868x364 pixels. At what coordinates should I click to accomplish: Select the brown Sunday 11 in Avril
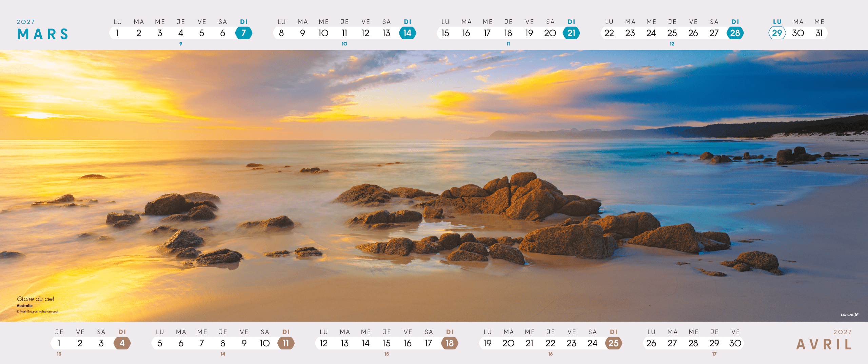coord(286,343)
